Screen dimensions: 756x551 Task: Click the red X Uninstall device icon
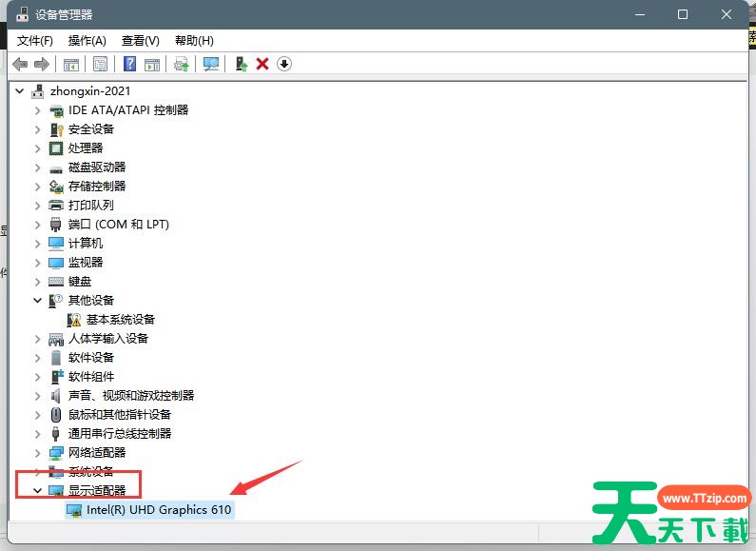coord(262,64)
